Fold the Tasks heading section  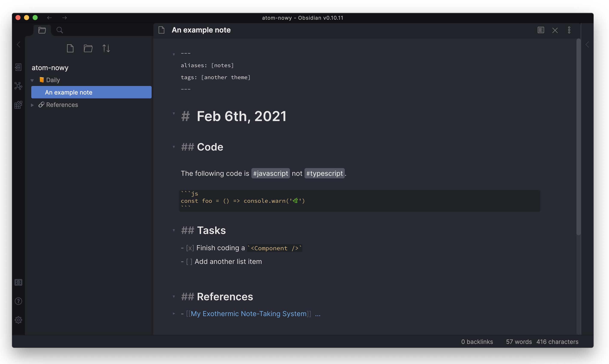pos(174,230)
